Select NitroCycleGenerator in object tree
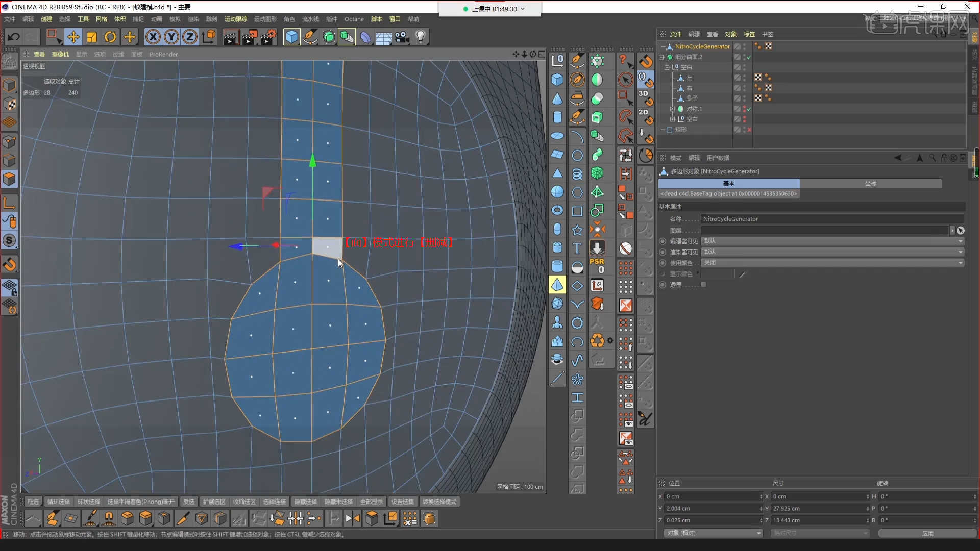Screen dimensions: 980x551 [702, 46]
